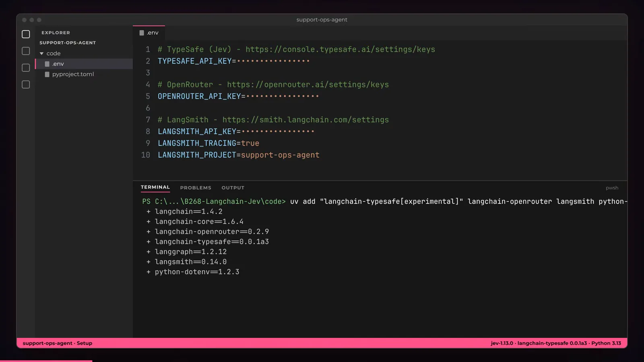
Task: Click status bar support-ops-agent · Setup entry
Action: pos(58,343)
